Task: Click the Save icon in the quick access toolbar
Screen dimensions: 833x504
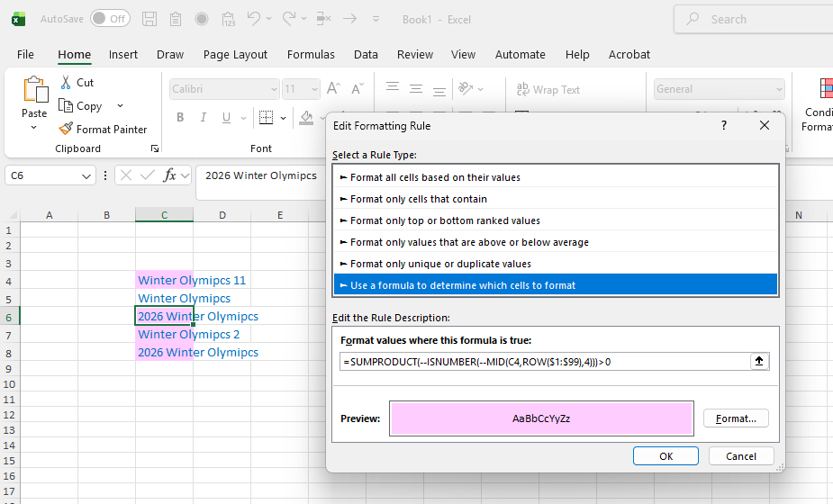Action: click(x=149, y=19)
